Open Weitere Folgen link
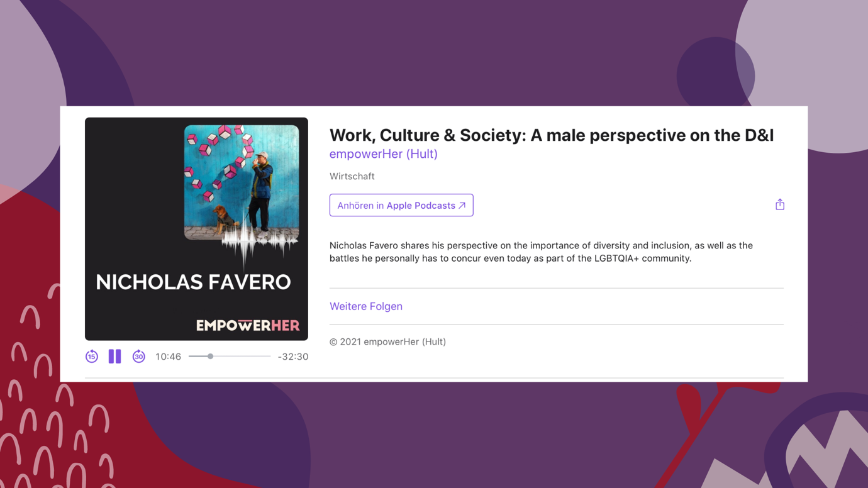Image resolution: width=868 pixels, height=488 pixels. [x=366, y=306]
